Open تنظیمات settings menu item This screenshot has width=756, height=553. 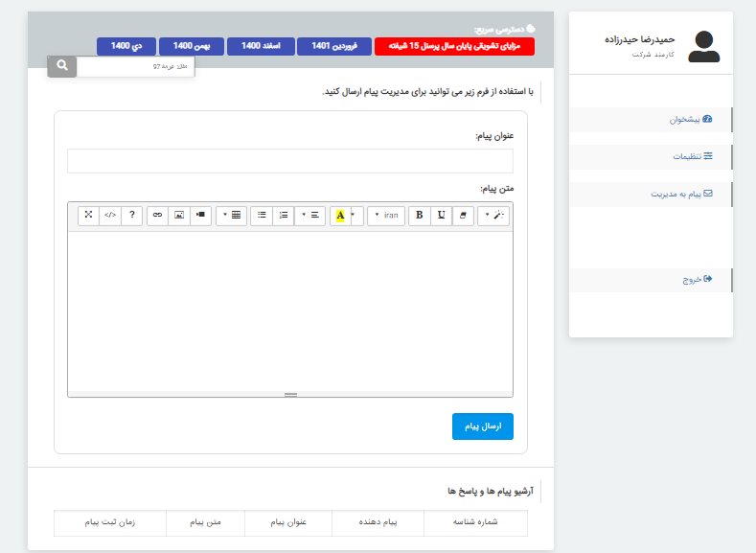[x=651, y=156]
